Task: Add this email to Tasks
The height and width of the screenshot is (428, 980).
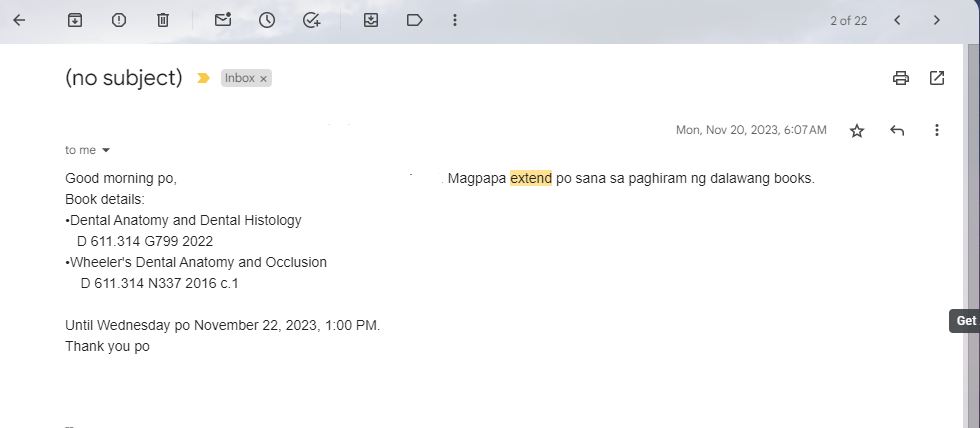Action: [x=311, y=20]
